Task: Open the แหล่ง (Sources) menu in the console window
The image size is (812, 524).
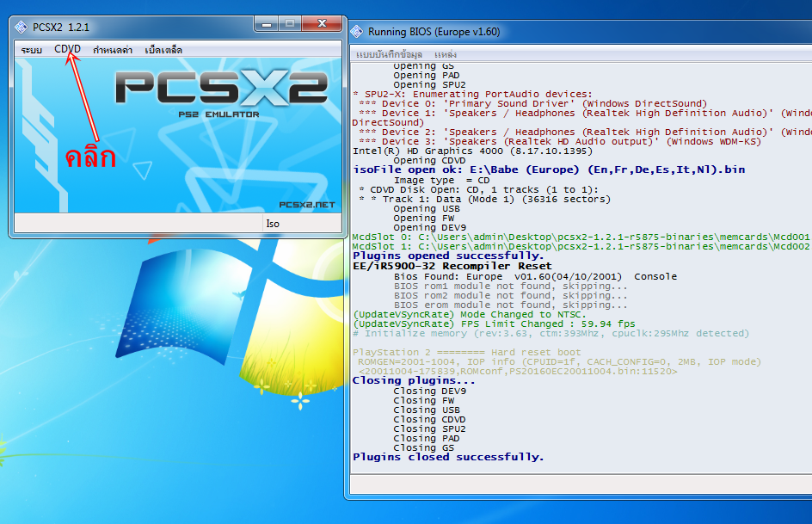Action: [446, 54]
